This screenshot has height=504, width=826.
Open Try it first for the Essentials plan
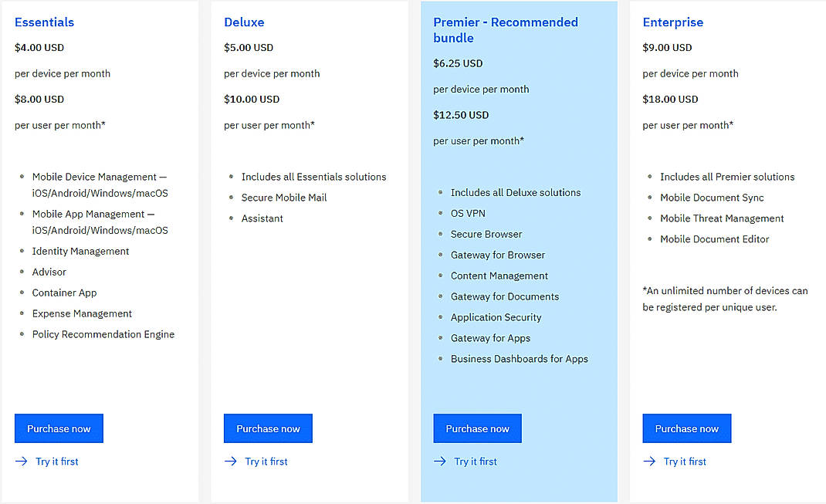click(x=56, y=461)
